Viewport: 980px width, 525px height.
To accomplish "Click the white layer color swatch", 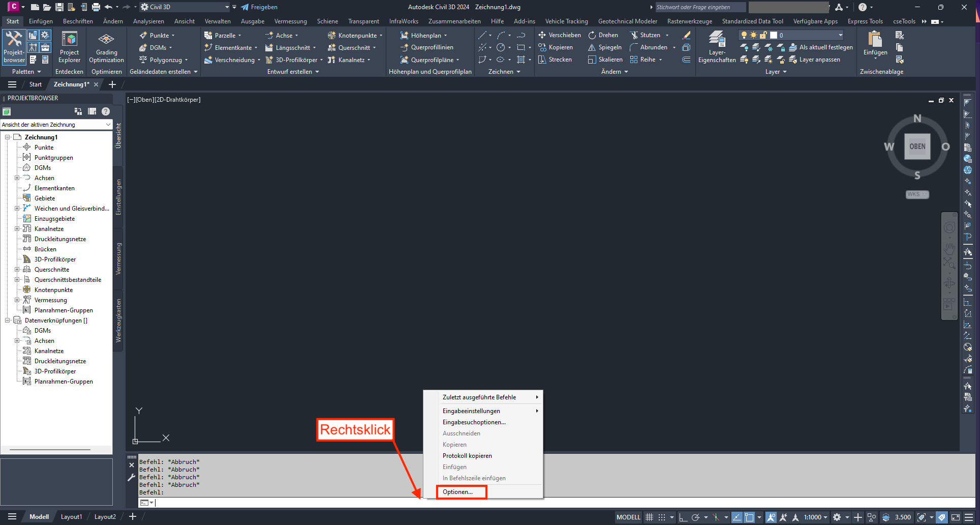I will click(x=773, y=35).
